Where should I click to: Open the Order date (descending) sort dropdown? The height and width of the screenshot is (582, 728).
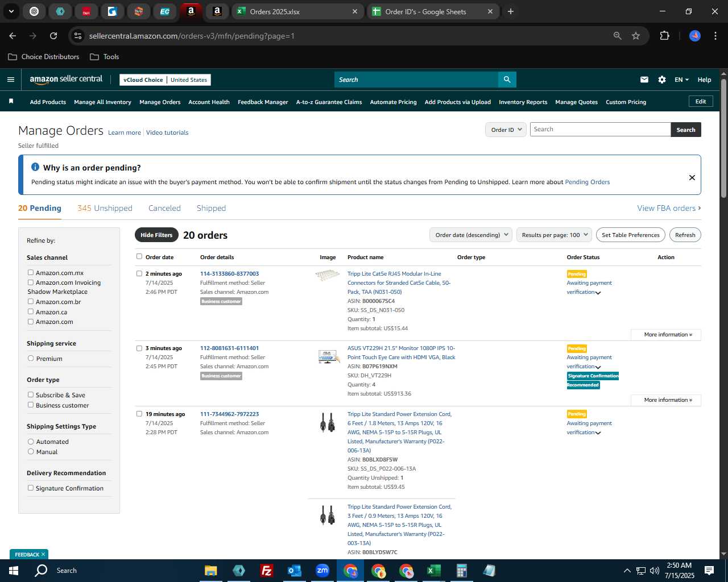(x=471, y=235)
